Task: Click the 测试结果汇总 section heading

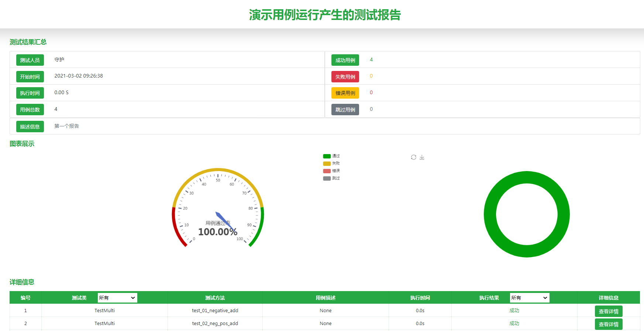Action: click(x=28, y=42)
